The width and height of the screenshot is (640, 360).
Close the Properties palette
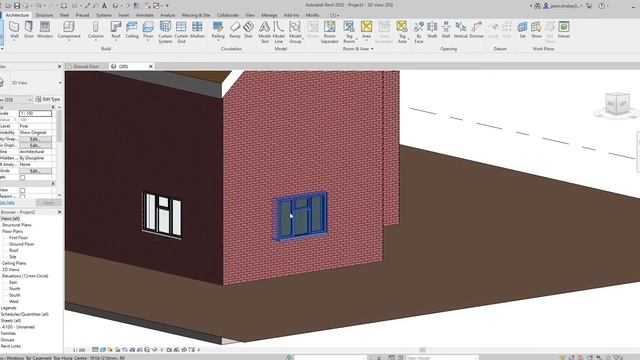tap(59, 66)
